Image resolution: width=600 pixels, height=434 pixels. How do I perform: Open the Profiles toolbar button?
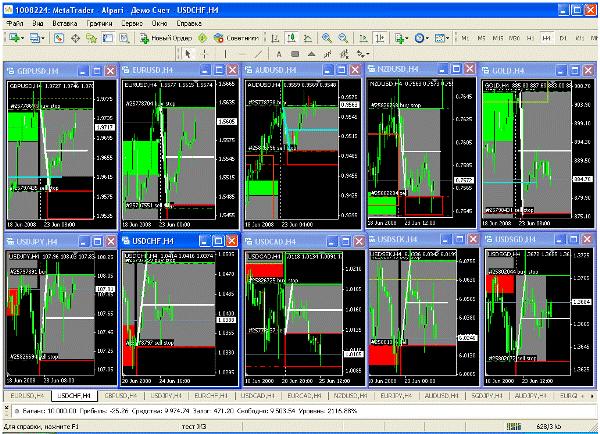point(34,38)
